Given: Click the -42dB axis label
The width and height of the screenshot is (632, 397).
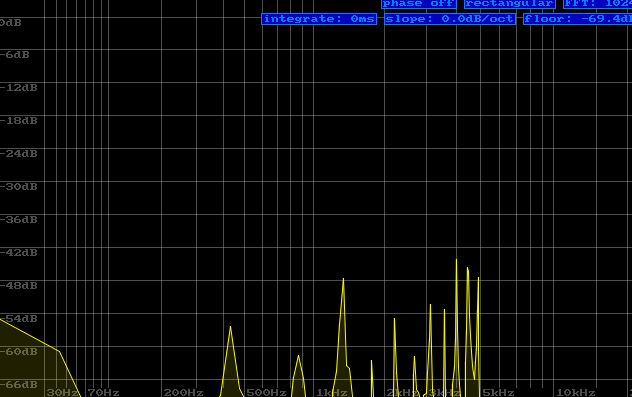Looking at the screenshot, I should (x=19, y=253).
